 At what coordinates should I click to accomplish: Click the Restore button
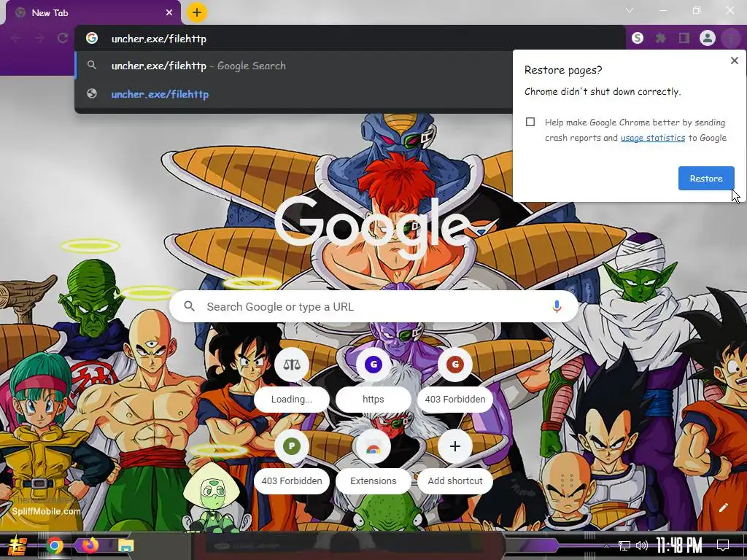(706, 178)
